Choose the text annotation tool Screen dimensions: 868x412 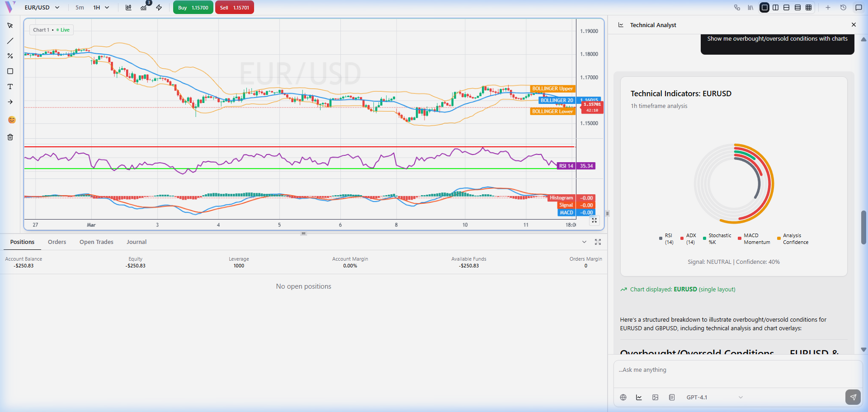coord(10,87)
